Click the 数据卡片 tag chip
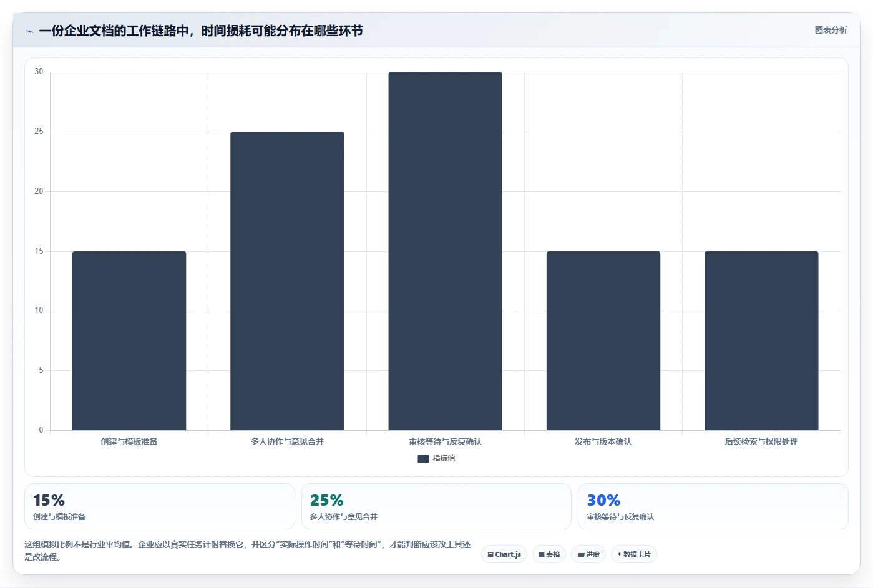Screen dimensions: 873x588 [x=634, y=554]
